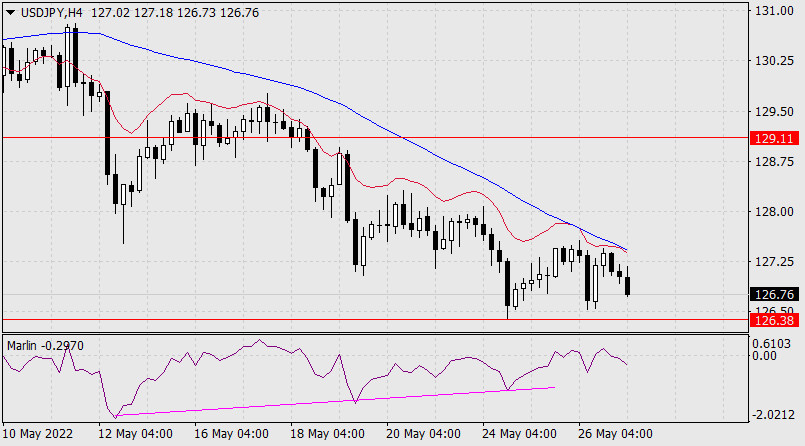The width and height of the screenshot is (805, 446).
Task: Click the 26 May 04:00 time label
Action: (616, 434)
